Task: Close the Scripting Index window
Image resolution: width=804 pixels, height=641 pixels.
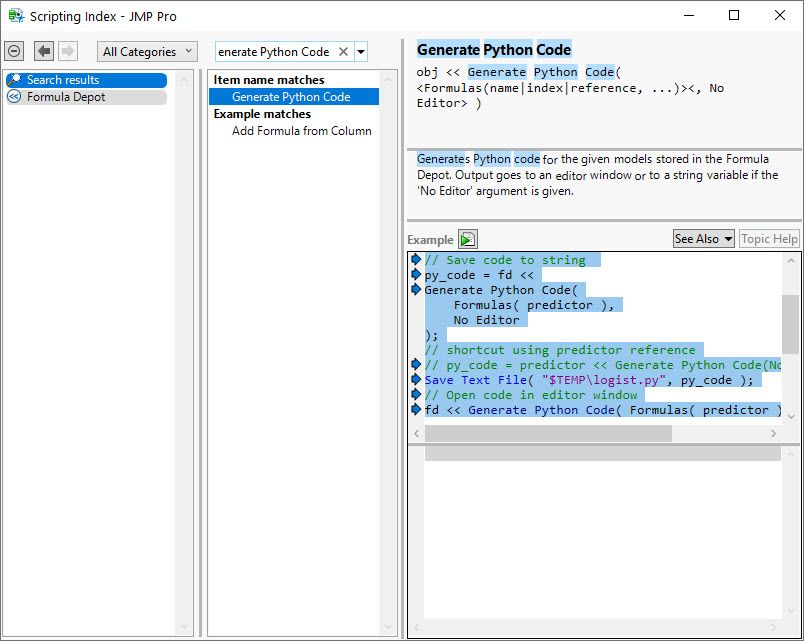Action: pyautogui.click(x=780, y=15)
